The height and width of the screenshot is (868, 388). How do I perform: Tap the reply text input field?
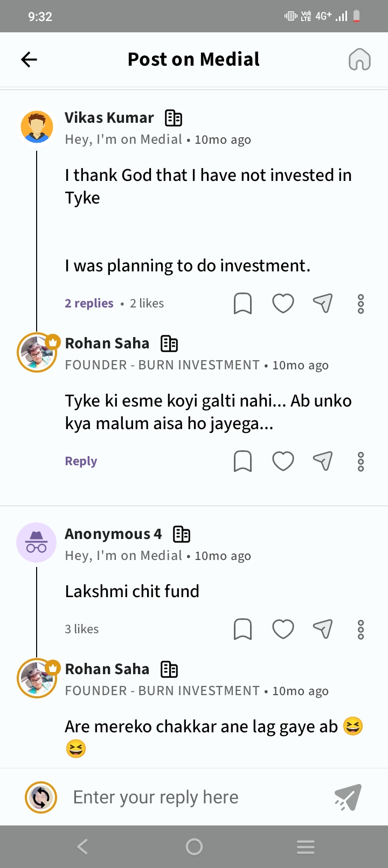[194, 797]
